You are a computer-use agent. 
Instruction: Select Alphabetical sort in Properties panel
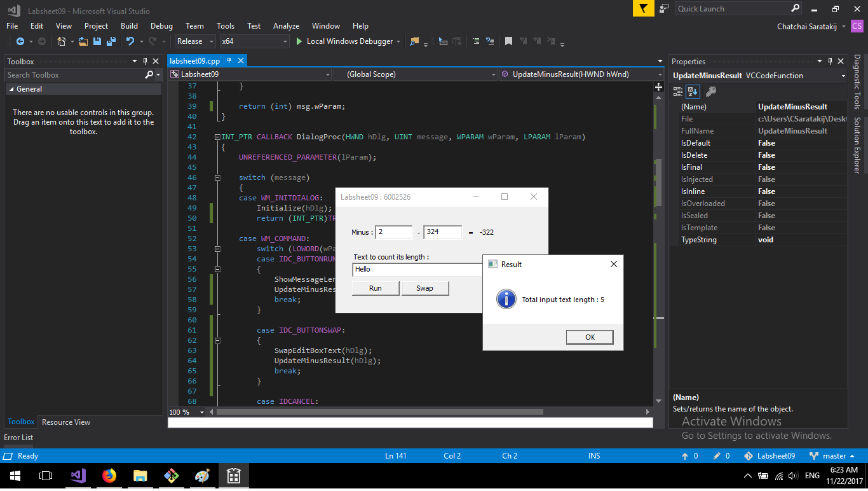click(693, 92)
